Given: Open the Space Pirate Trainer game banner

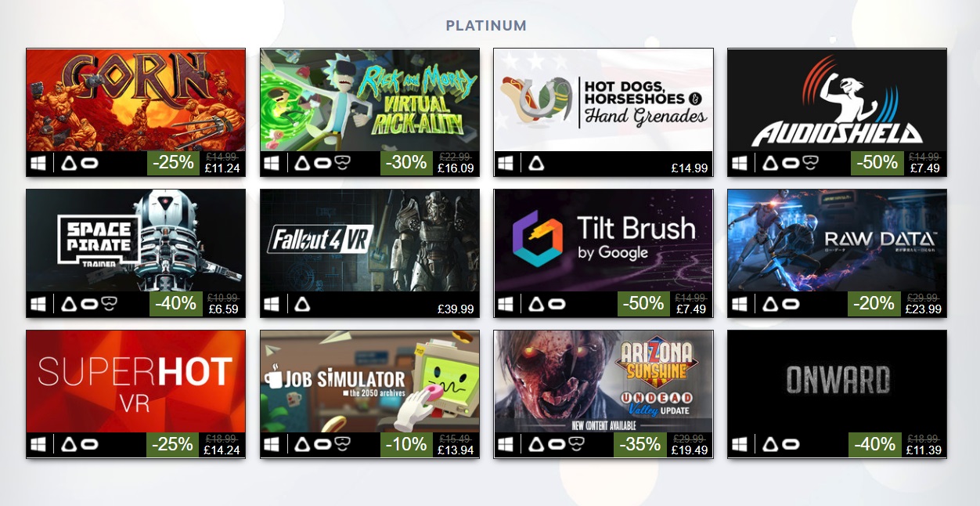Looking at the screenshot, I should [x=136, y=240].
